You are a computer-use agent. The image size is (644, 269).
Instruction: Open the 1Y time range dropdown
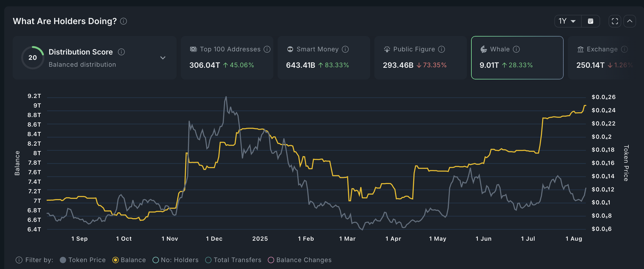(x=567, y=21)
